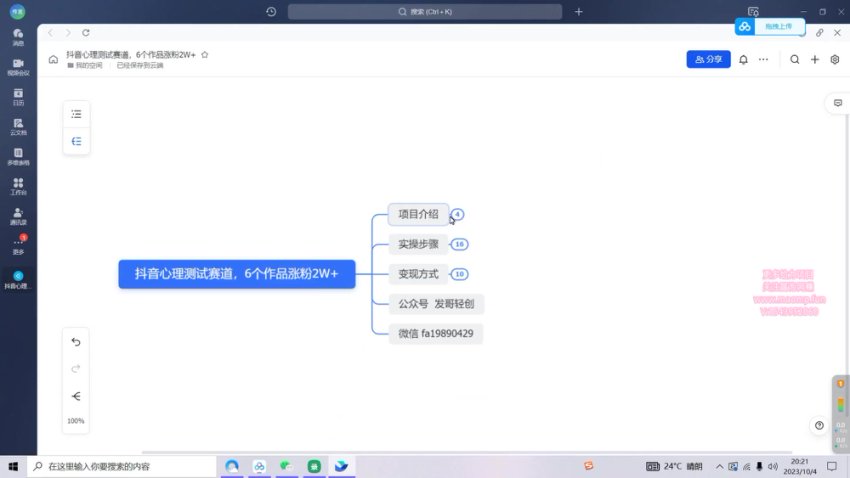Expand the 项目介绍 node with badge 4

[457, 214]
